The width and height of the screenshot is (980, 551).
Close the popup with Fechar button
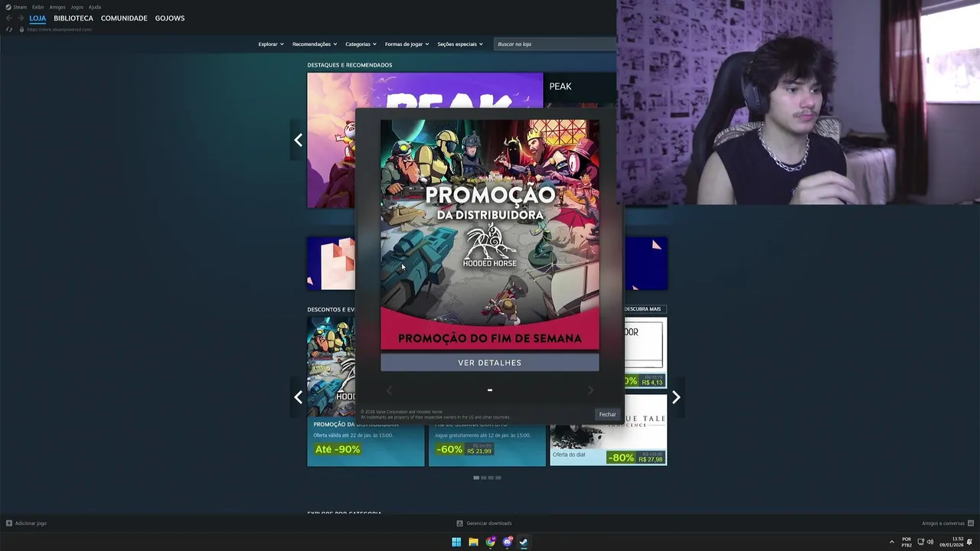pyautogui.click(x=607, y=414)
